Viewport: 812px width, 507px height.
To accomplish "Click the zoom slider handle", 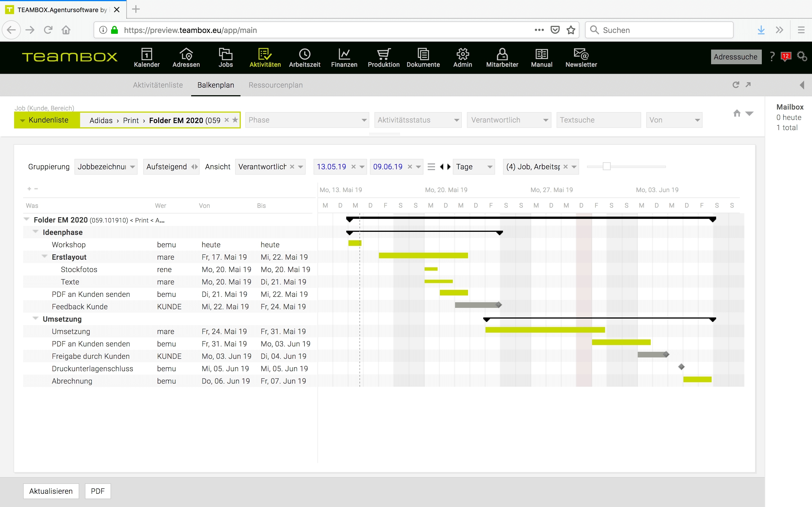I will click(606, 166).
